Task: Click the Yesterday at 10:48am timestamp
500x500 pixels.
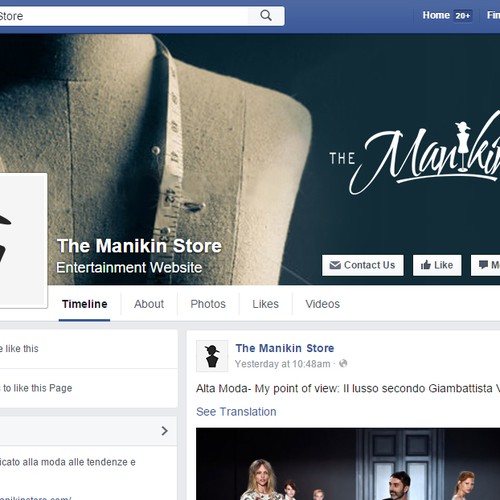Action: pos(283,364)
